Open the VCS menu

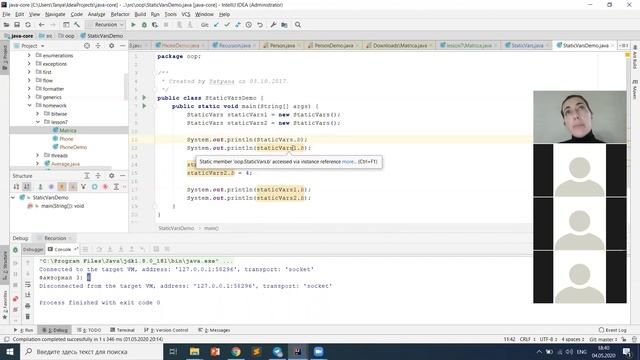click(x=186, y=14)
